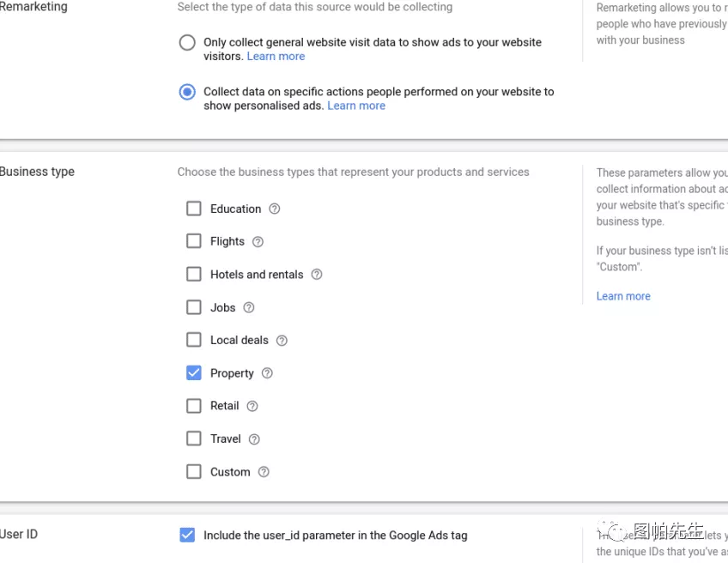Tick the Hotels and rentals checkbox
Screen dimensions: 728x563
point(194,275)
